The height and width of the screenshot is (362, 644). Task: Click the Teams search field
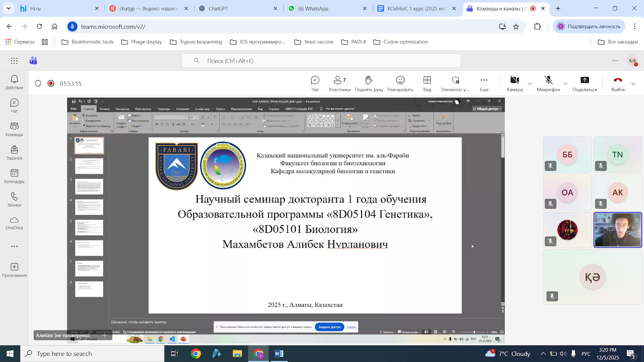[321, 61]
